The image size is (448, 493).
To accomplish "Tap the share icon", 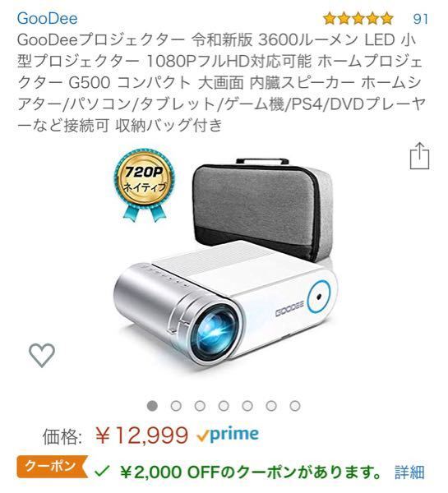I will click(420, 156).
